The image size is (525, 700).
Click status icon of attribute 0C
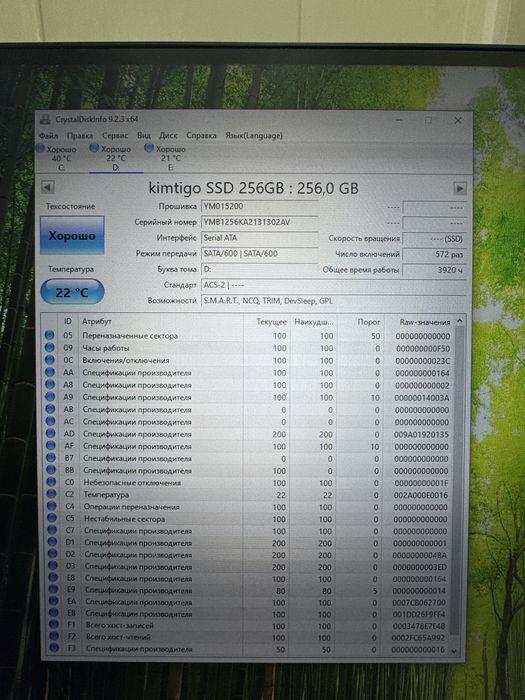pyautogui.click(x=50, y=360)
